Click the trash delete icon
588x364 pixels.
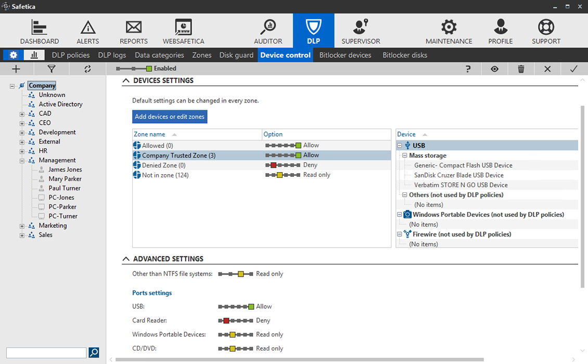[521, 69]
